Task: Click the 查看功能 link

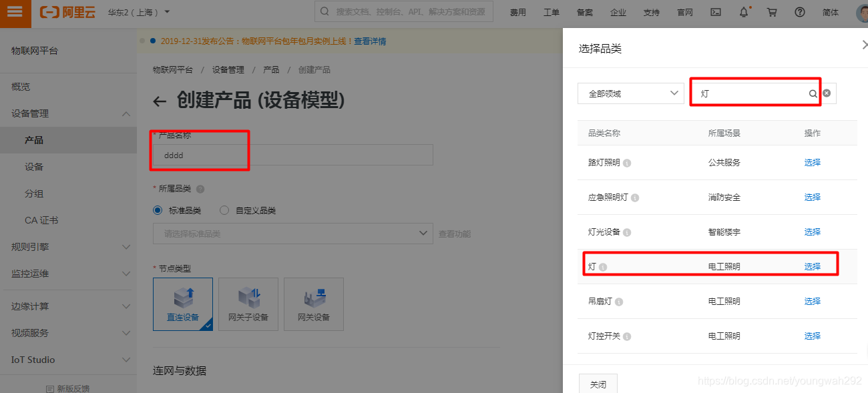Action: 455,234
